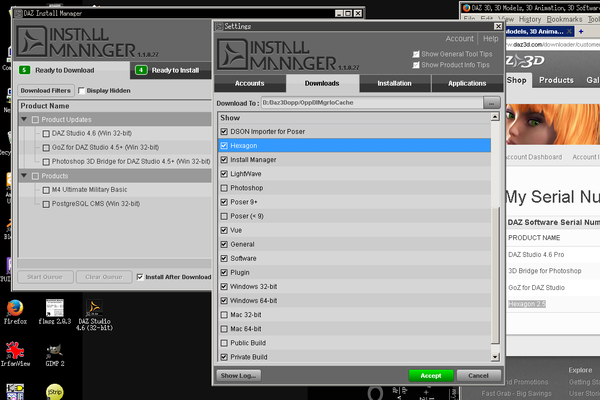The image size is (600, 400).
Task: Open the GIMP 2 desktop icon
Action: [55, 355]
